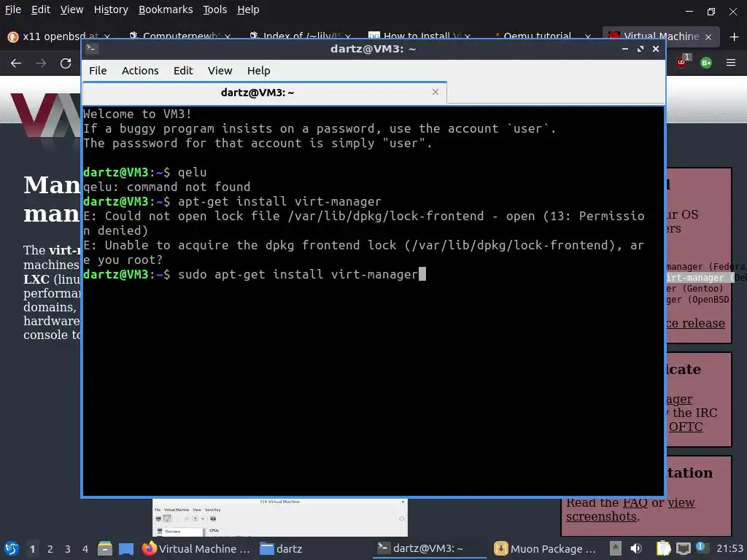The height and width of the screenshot is (560, 747).
Task: Switch to virtual desktop 4
Action: click(85, 549)
